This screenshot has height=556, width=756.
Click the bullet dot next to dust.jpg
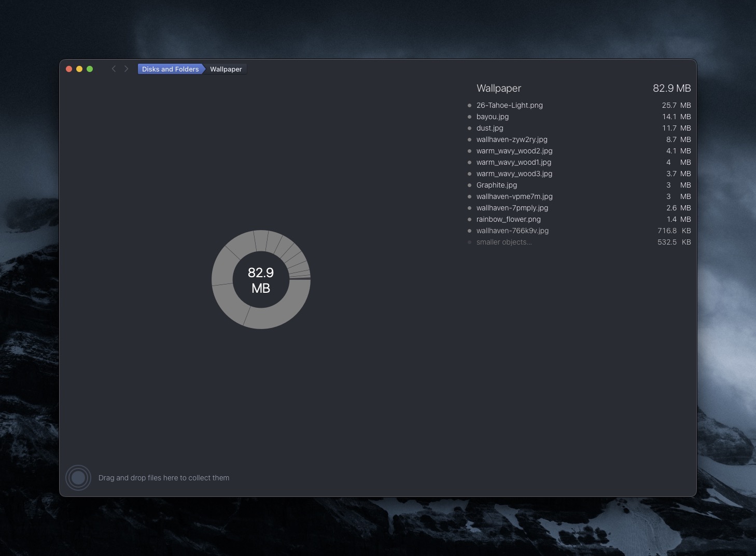click(469, 128)
